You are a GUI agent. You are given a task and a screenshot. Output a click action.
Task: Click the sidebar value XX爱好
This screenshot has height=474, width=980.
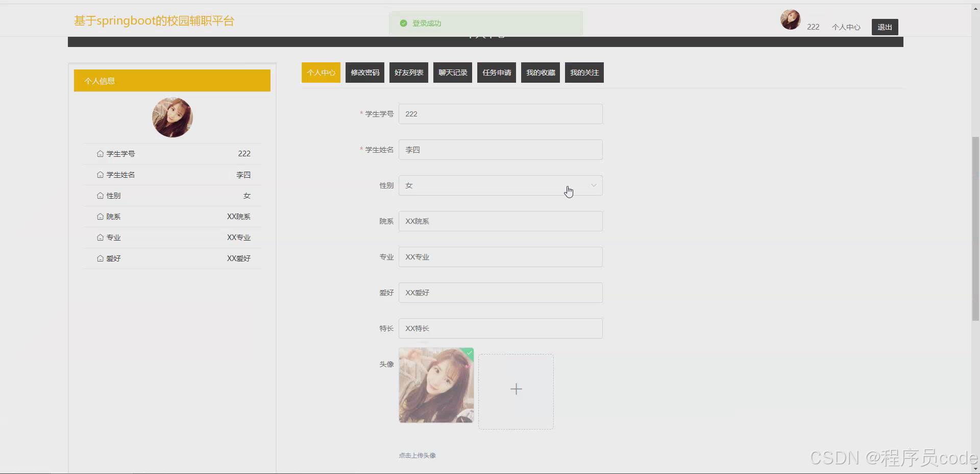(239, 258)
